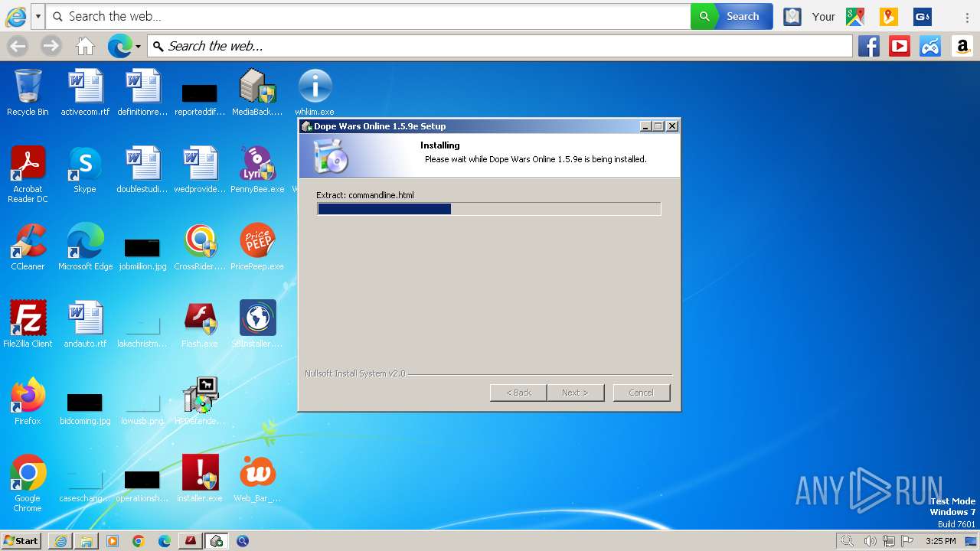The height and width of the screenshot is (551, 980).
Task: Click the Dope Wars Online Setup title bar
Action: pyautogui.click(x=469, y=126)
